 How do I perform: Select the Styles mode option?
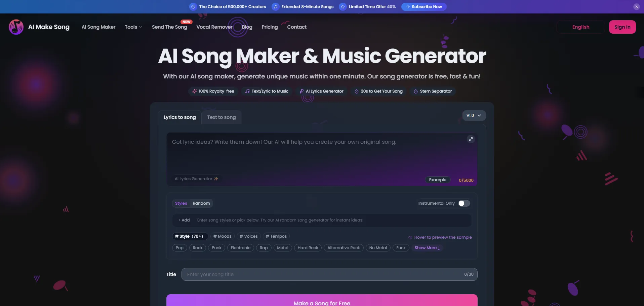point(181,203)
